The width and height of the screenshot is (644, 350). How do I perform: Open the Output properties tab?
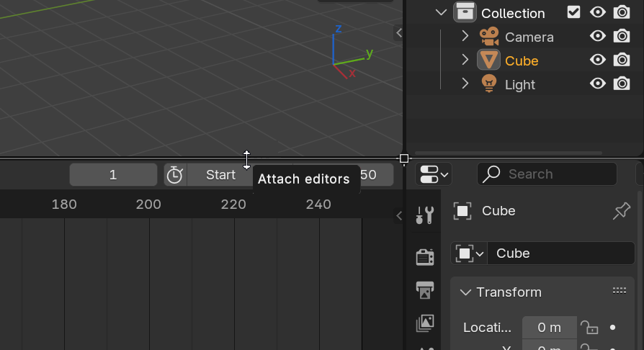[425, 290]
